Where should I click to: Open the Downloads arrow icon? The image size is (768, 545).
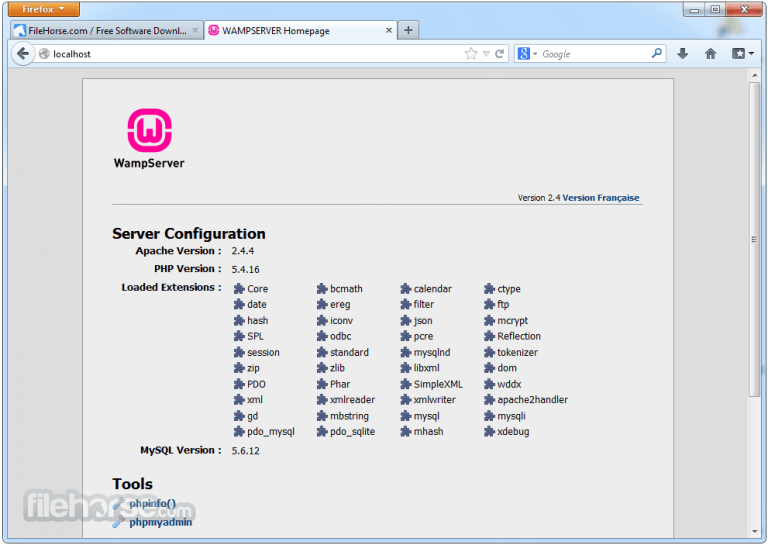point(683,54)
